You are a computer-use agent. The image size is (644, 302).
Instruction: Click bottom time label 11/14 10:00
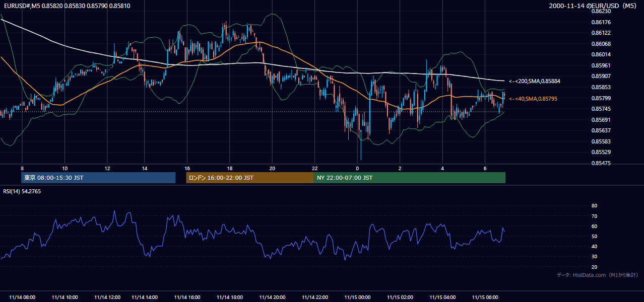click(x=65, y=297)
